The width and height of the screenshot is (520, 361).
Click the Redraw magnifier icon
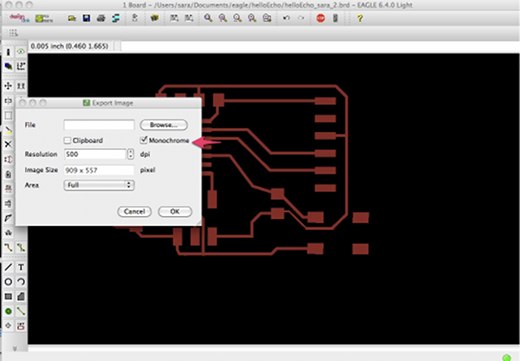[252, 18]
